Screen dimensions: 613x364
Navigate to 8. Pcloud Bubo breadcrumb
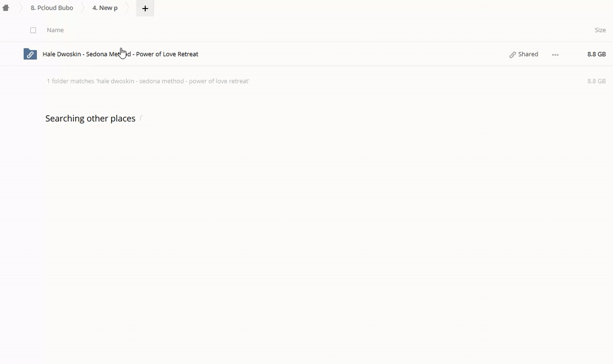(x=52, y=8)
